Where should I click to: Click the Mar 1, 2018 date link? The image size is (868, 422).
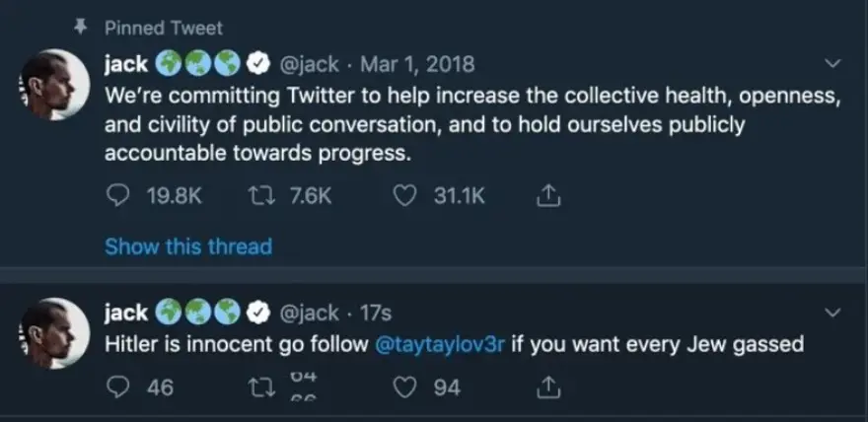pyautogui.click(x=417, y=65)
